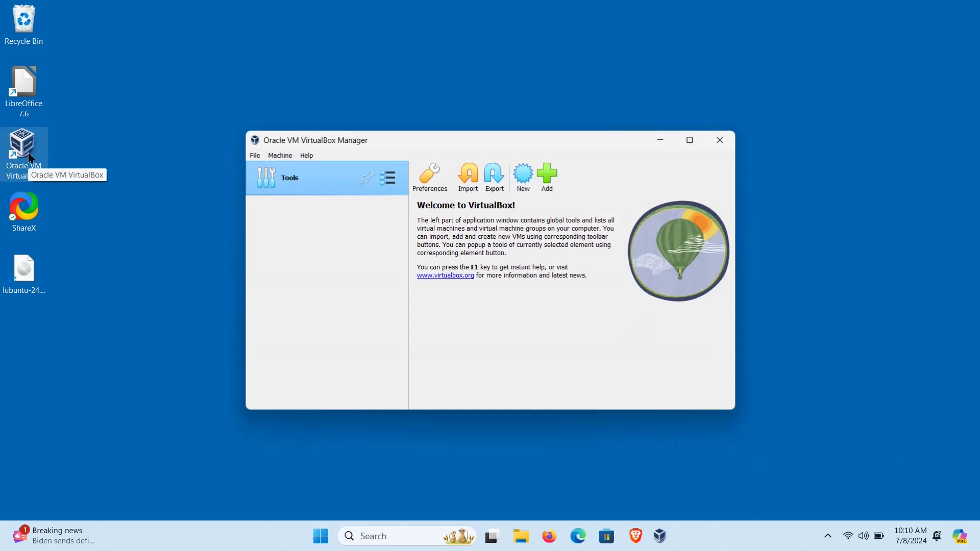The image size is (980, 551).
Task: Click the Windows Start button
Action: click(x=321, y=536)
